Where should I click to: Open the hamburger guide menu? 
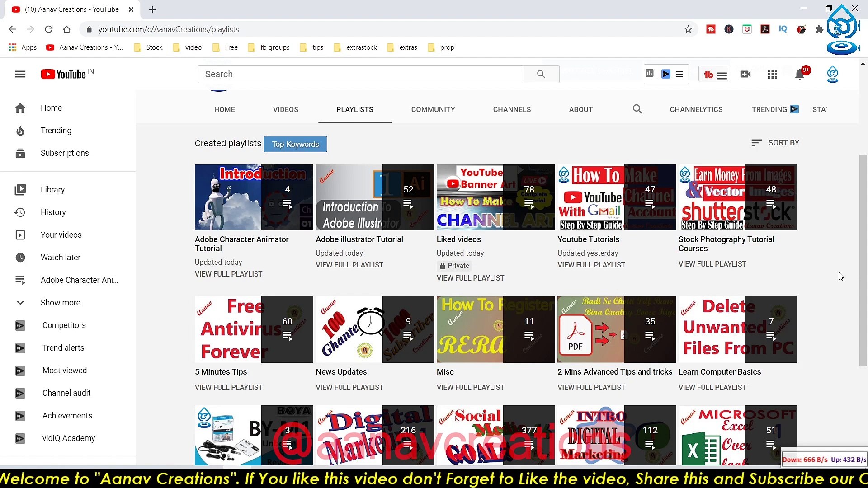pos(20,74)
